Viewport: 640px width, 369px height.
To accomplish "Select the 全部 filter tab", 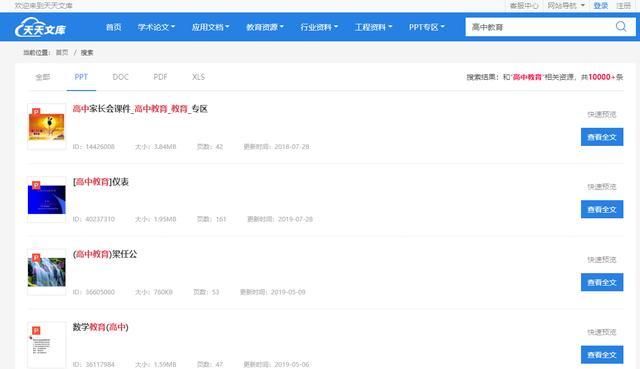I will click(x=43, y=77).
